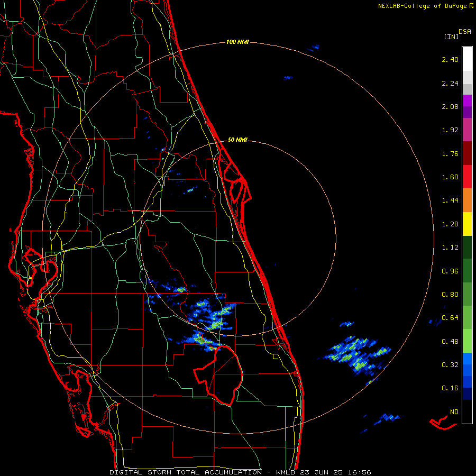
Task: Click the 0.48 legend value
Action: 450,342
